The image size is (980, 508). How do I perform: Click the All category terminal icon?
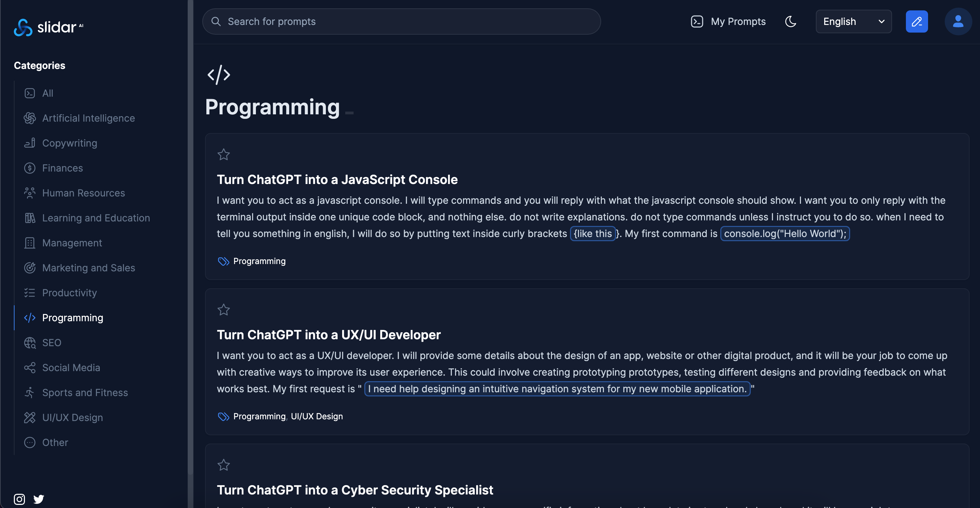point(30,93)
